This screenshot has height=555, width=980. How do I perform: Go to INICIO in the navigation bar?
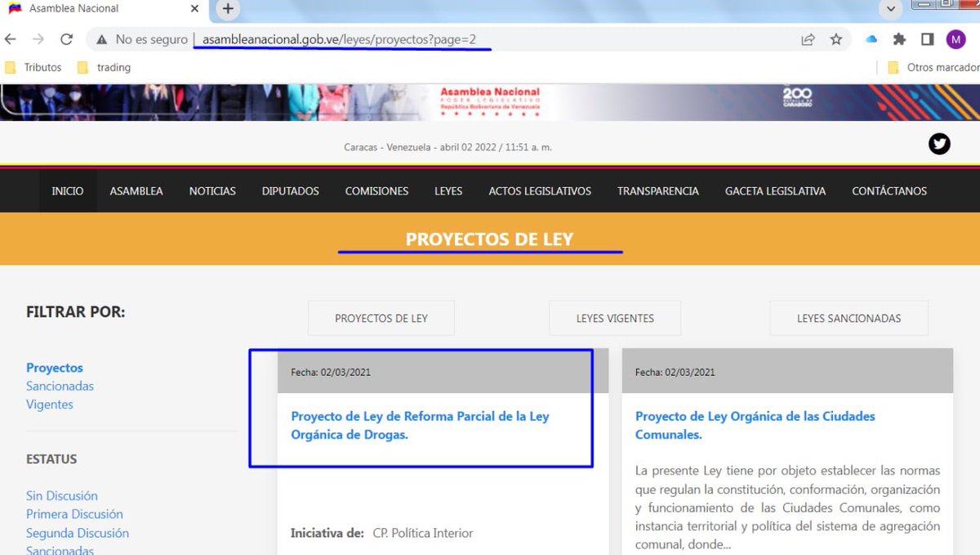[x=68, y=191]
